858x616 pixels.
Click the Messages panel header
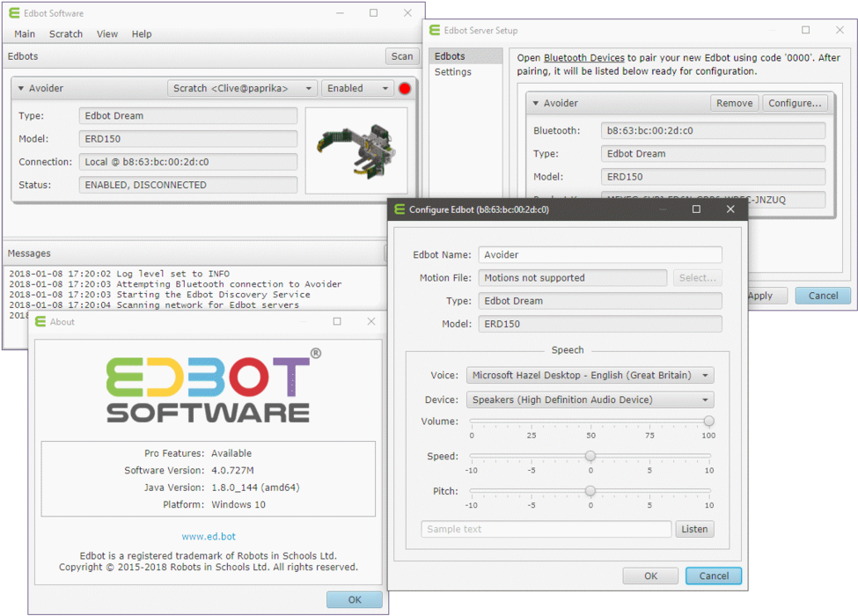[x=194, y=253]
